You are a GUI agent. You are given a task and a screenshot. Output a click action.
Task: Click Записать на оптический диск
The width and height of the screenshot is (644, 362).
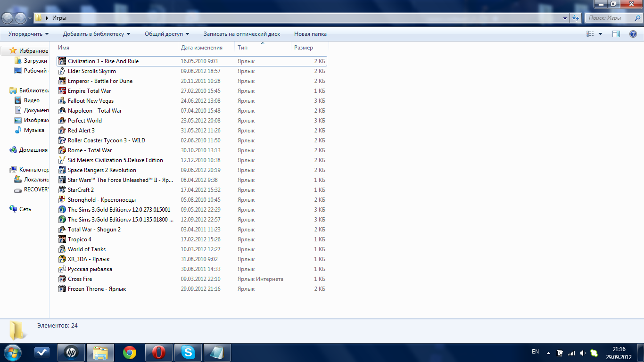click(242, 34)
